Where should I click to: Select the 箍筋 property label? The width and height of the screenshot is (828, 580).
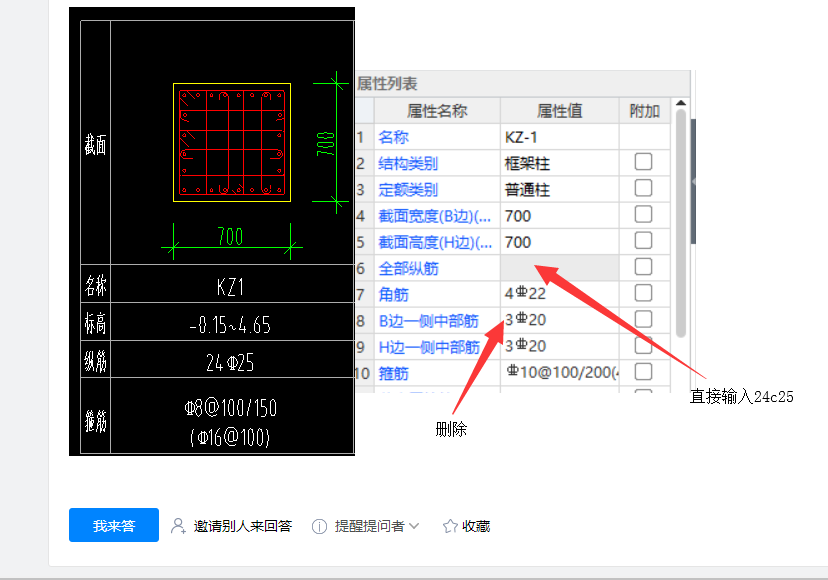tap(393, 373)
